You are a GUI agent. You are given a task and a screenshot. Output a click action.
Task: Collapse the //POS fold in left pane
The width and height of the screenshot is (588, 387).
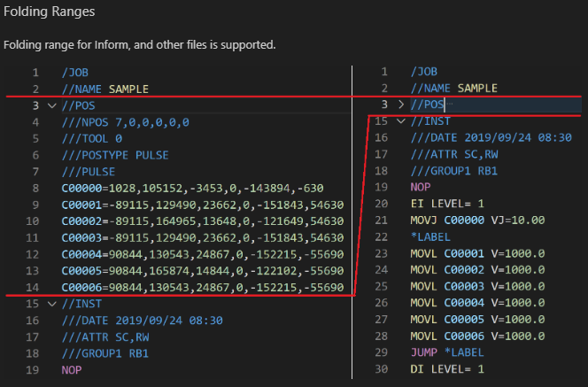point(51,105)
